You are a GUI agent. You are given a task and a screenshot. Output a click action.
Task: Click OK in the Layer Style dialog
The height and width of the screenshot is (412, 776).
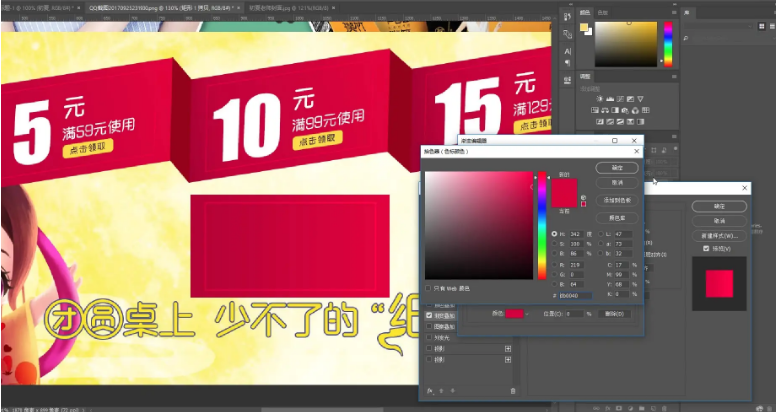point(719,206)
